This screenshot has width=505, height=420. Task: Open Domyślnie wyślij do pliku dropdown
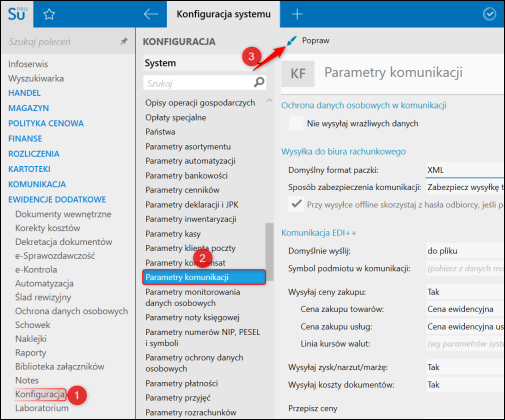coord(465,251)
